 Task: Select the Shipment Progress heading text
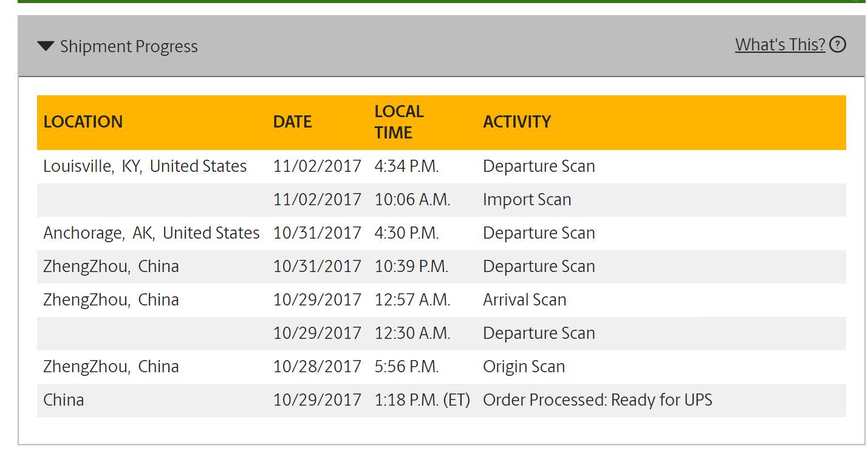(x=129, y=47)
